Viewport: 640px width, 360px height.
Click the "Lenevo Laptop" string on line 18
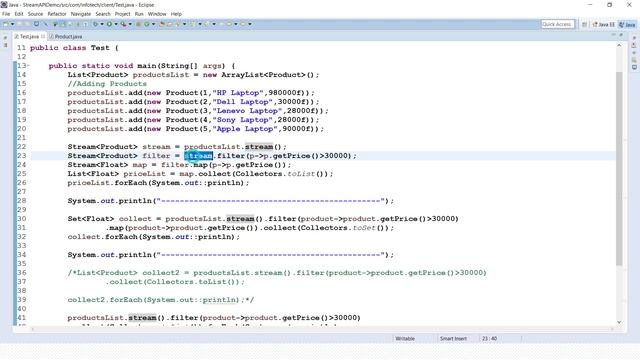pyautogui.click(x=247, y=111)
